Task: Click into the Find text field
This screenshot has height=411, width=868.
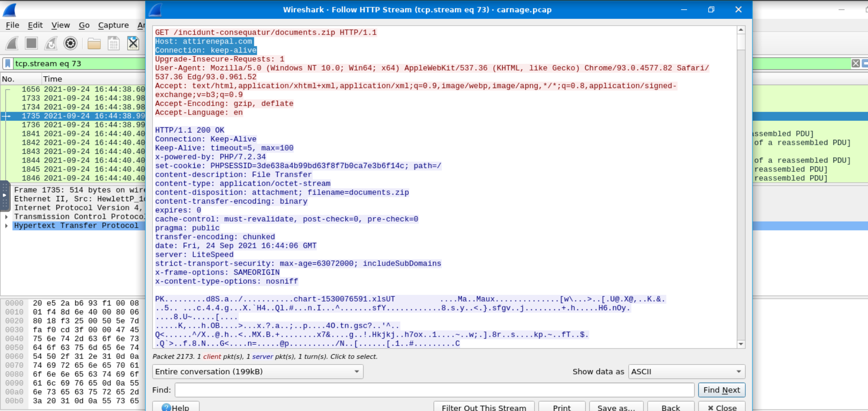Action: pyautogui.click(x=434, y=390)
